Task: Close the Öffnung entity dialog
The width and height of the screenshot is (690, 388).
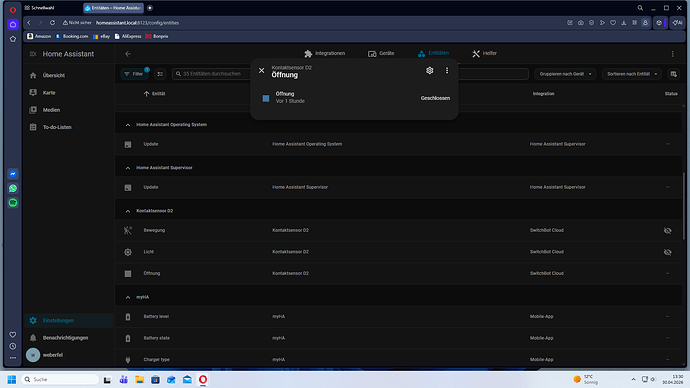Action: point(261,70)
